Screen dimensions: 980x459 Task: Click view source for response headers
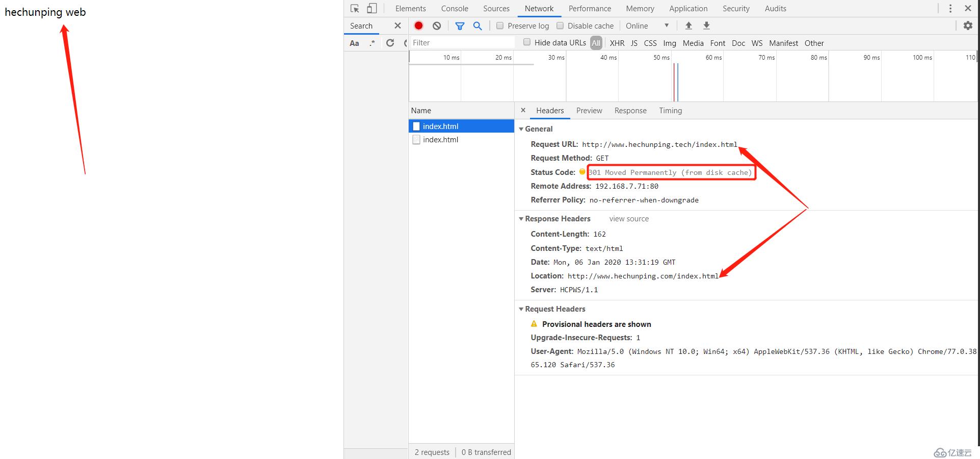[629, 219]
